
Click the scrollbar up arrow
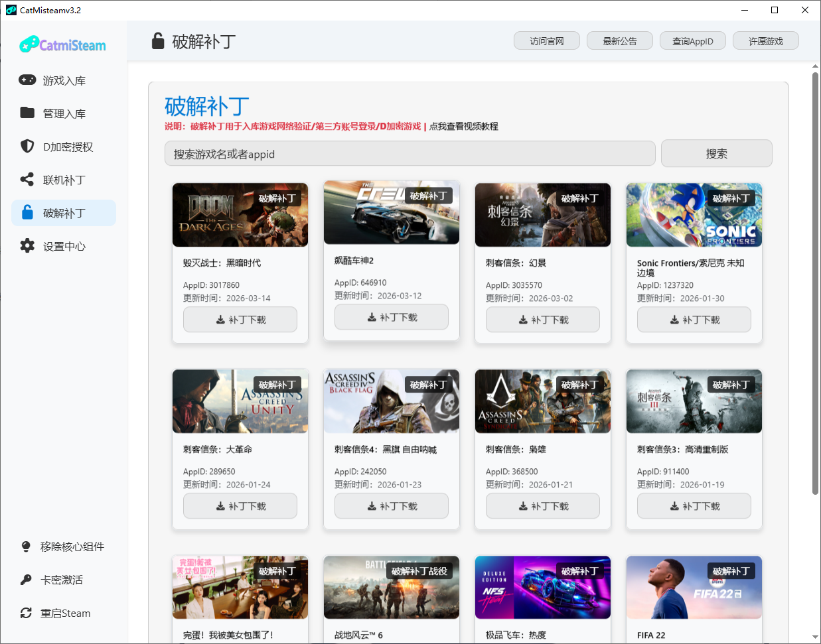point(815,66)
